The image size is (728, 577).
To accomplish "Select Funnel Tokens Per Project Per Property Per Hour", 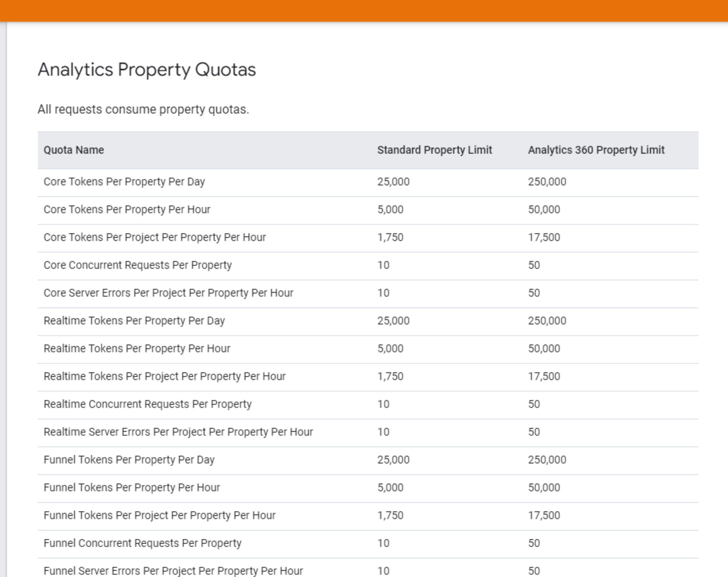I will (160, 515).
